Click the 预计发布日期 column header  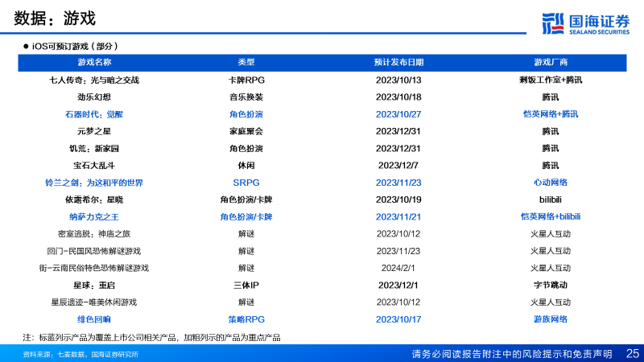[x=398, y=63]
